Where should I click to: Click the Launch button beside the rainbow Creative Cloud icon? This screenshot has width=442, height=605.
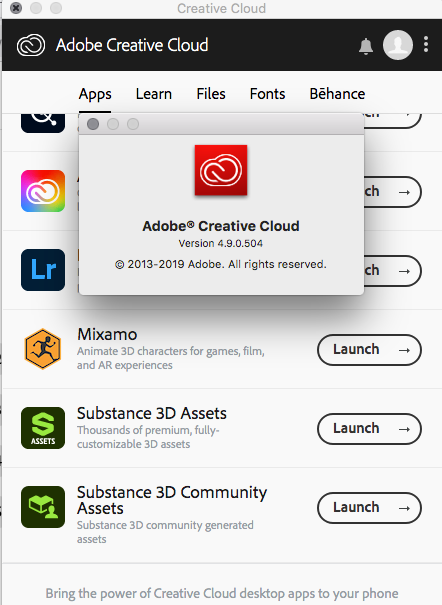tap(393, 192)
